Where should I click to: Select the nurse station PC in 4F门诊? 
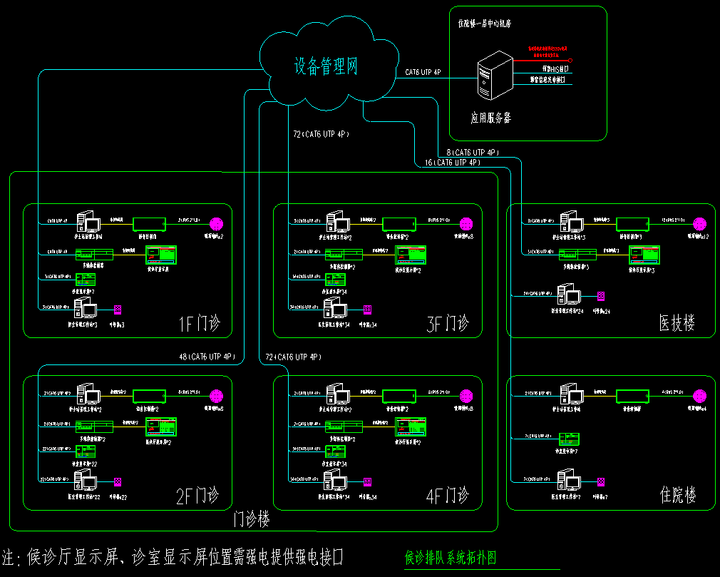click(x=338, y=394)
